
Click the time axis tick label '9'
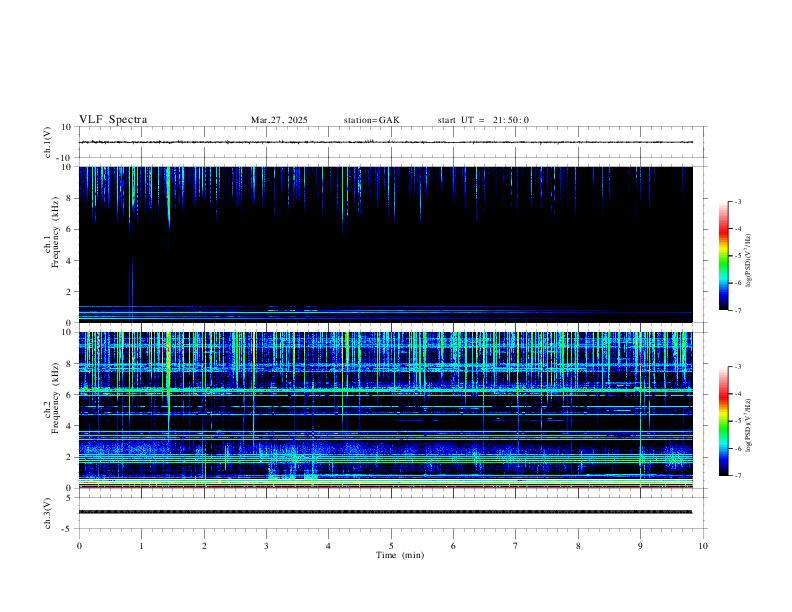coord(640,546)
